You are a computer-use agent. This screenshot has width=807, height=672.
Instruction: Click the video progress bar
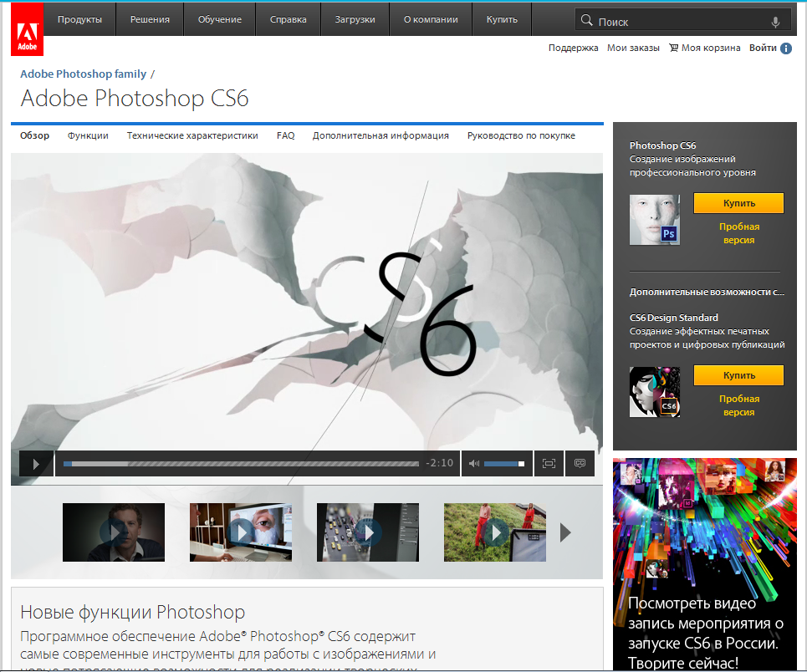(x=241, y=464)
